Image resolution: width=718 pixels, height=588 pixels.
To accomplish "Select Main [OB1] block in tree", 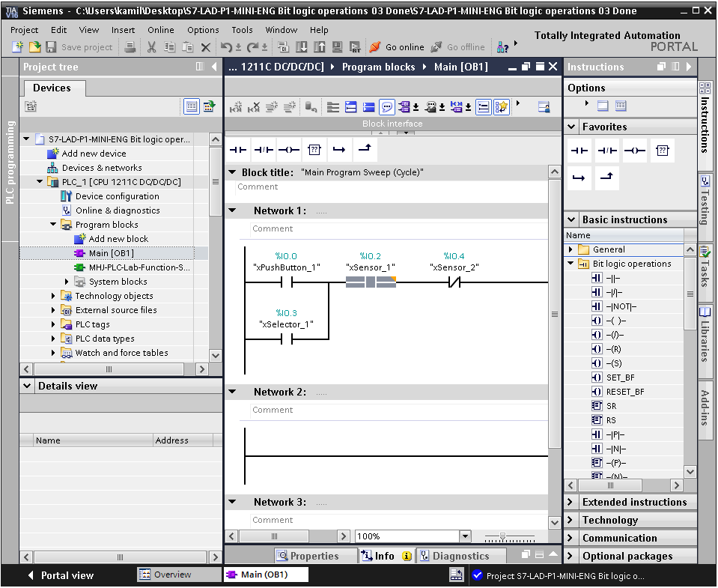I will (112, 253).
